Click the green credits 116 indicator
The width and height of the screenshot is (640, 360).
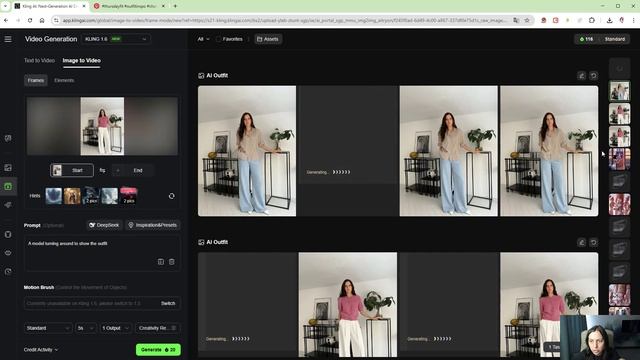pos(586,39)
